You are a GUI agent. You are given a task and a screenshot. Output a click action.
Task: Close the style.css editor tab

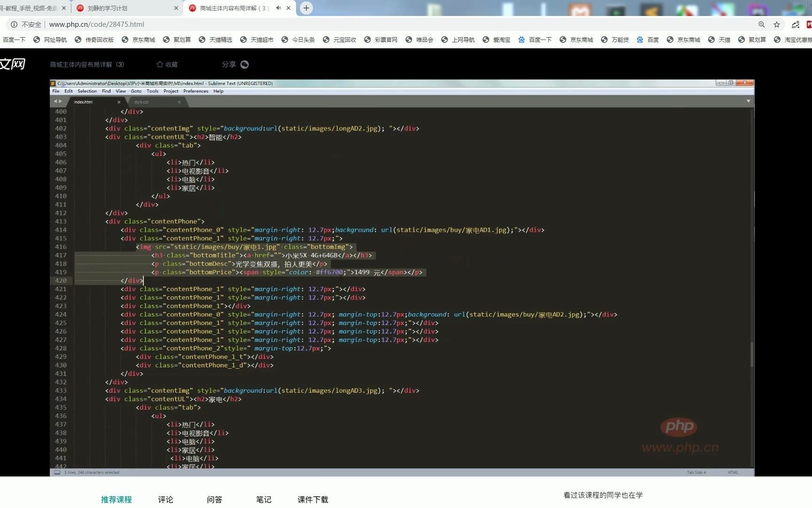(x=179, y=102)
